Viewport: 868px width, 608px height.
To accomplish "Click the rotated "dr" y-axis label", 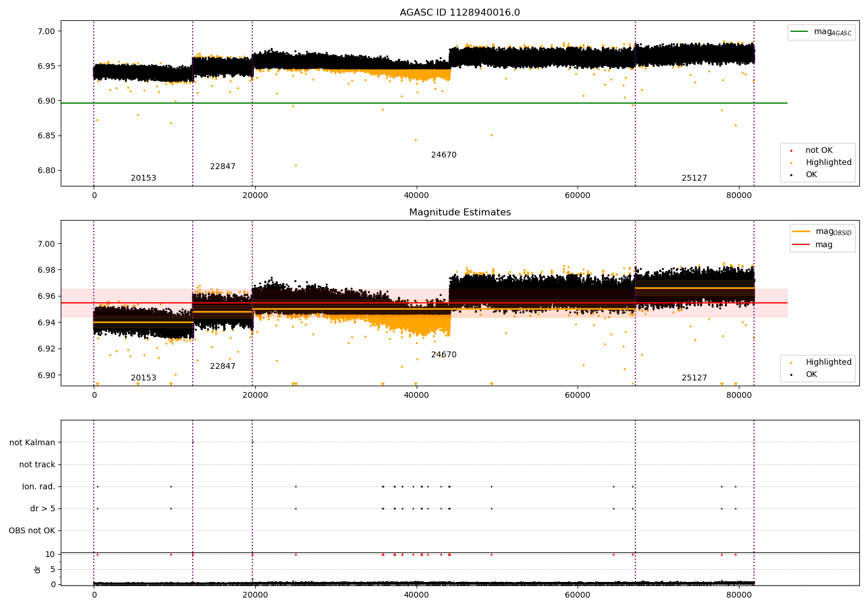I will (x=38, y=569).
